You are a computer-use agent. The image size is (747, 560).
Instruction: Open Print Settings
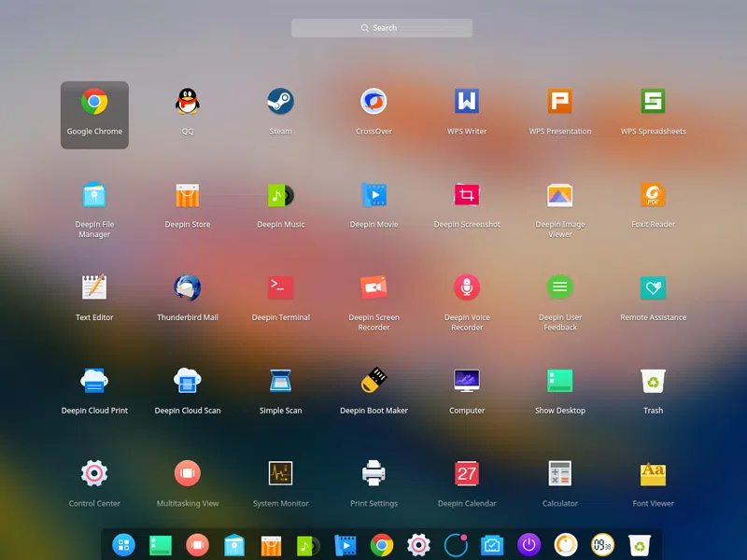click(x=373, y=473)
